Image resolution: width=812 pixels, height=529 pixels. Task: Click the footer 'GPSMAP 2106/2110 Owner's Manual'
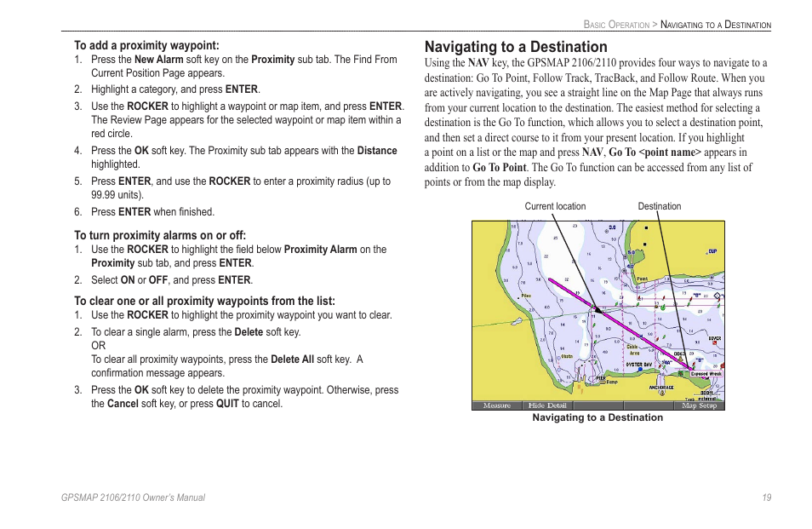[x=133, y=497]
